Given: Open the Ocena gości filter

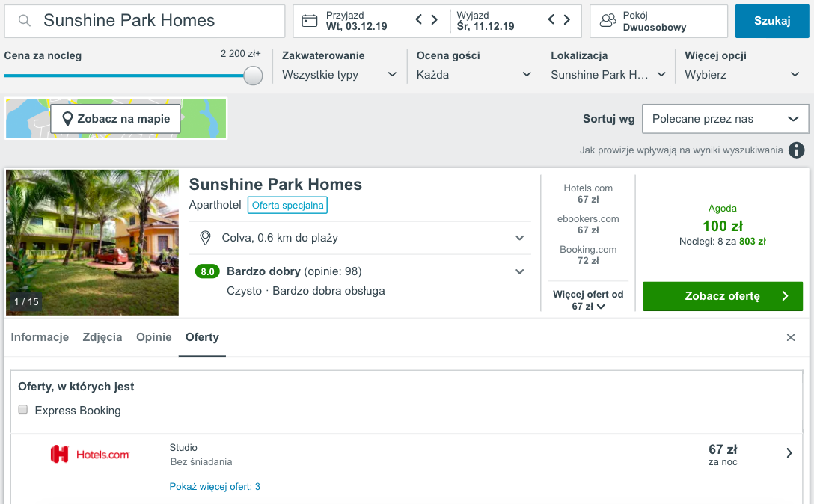Looking at the screenshot, I should pos(474,74).
